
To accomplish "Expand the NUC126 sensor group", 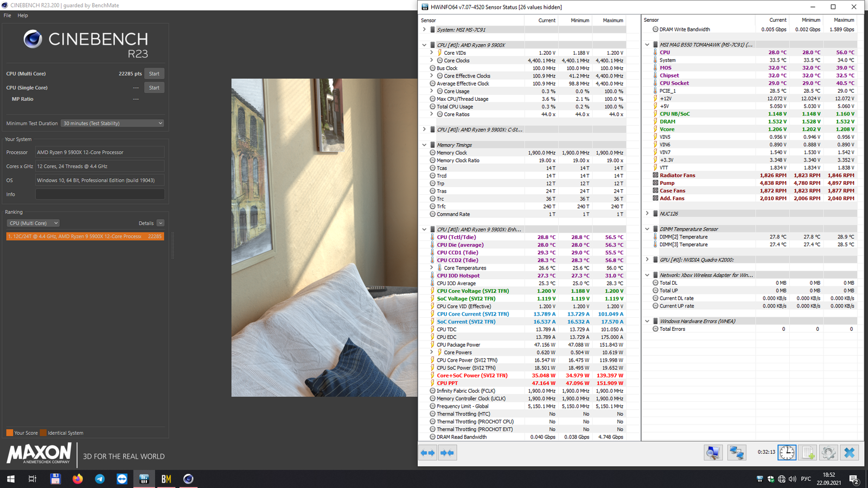I will pos(647,214).
